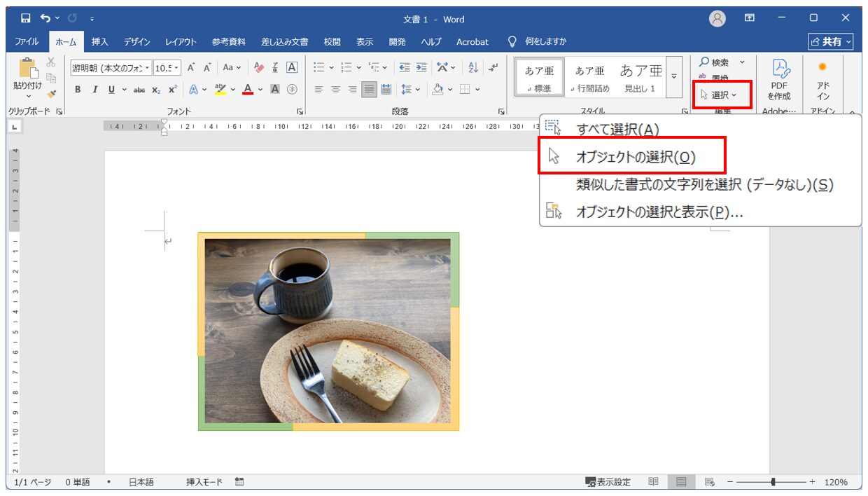
Task: Increase font size with the larger A
Action: click(x=190, y=68)
